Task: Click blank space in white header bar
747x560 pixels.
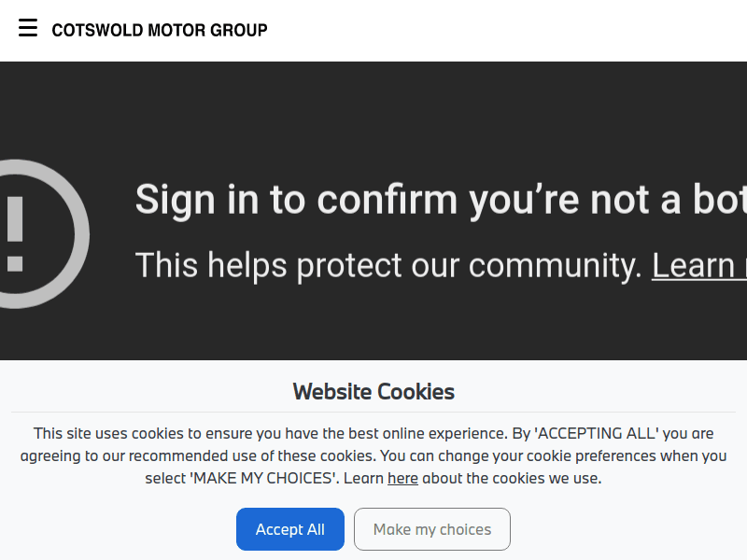Action: tap(514, 30)
